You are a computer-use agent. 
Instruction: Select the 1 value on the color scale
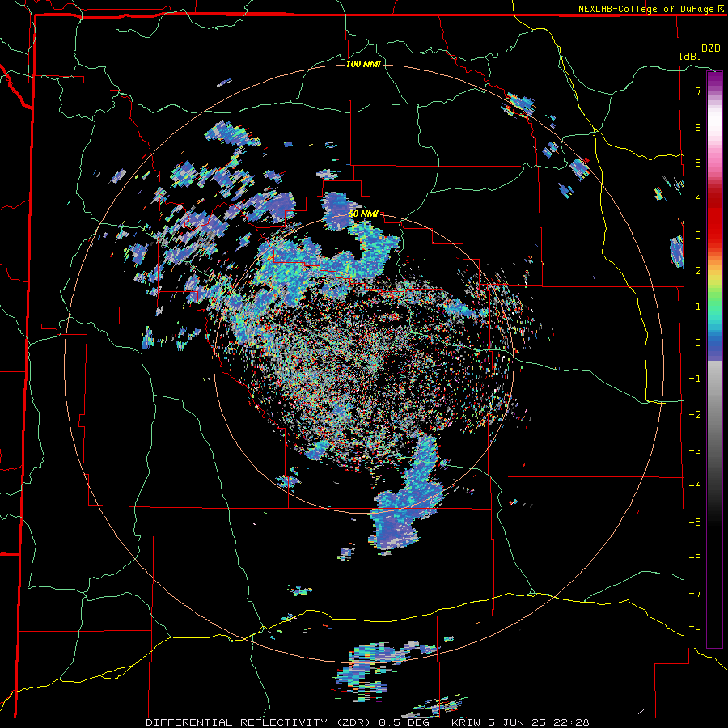point(698,307)
